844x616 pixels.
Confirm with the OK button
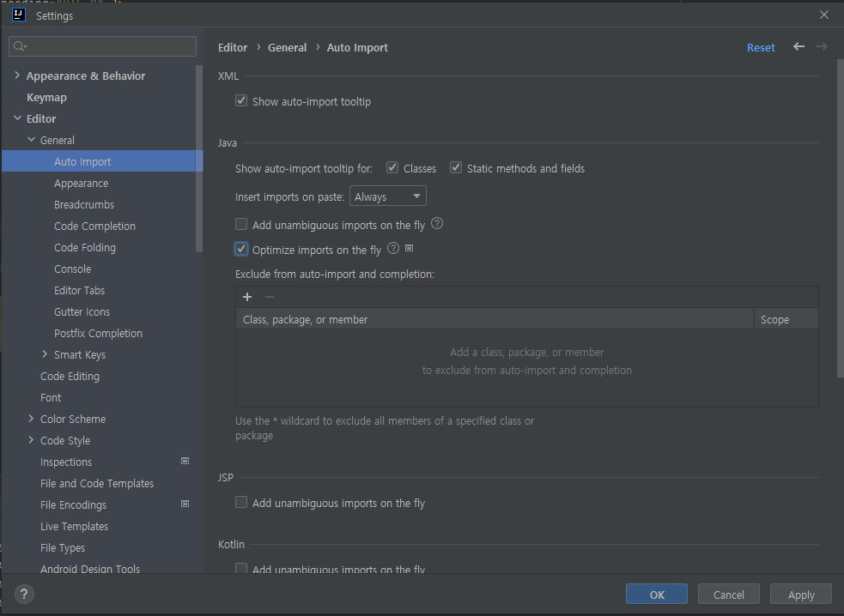click(x=657, y=594)
